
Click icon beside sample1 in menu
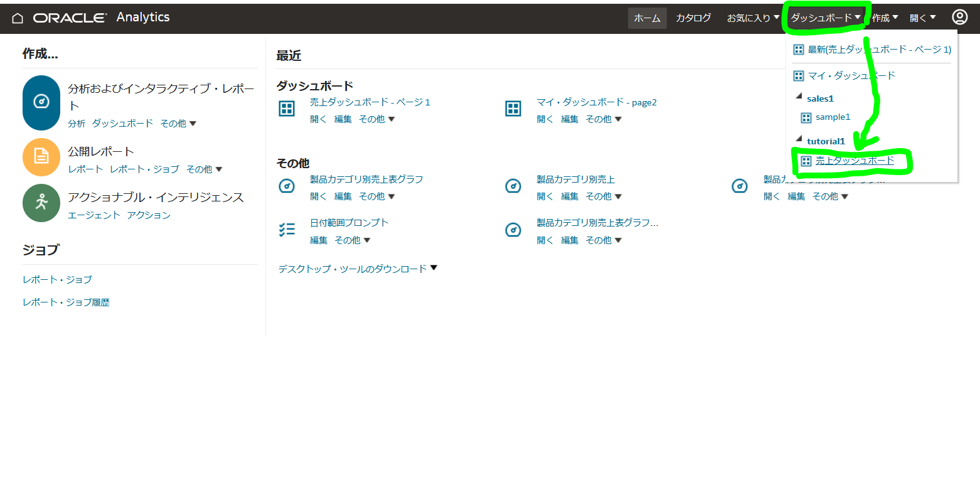(806, 118)
